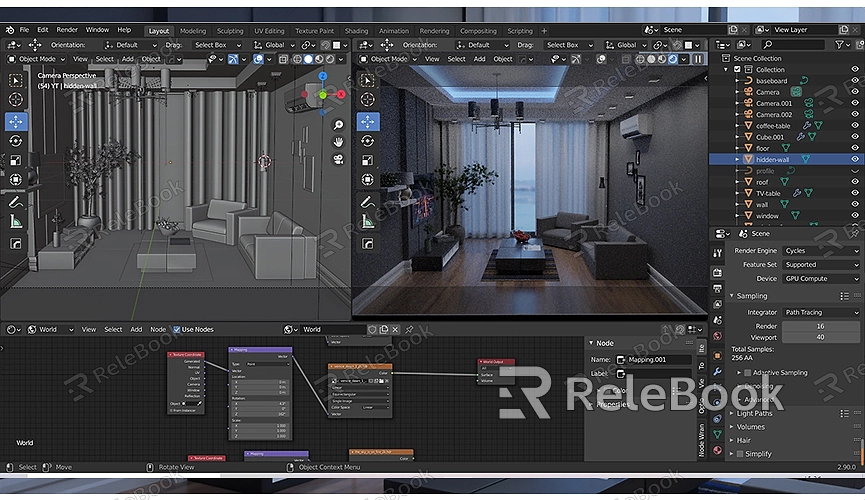Expand the Volumes panel
865x500 pixels.
(x=750, y=427)
